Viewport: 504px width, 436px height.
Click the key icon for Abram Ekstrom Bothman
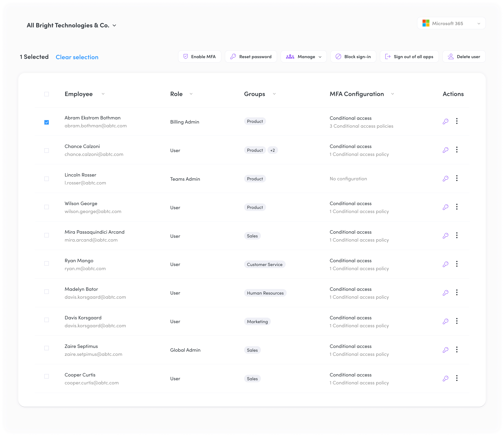445,121
